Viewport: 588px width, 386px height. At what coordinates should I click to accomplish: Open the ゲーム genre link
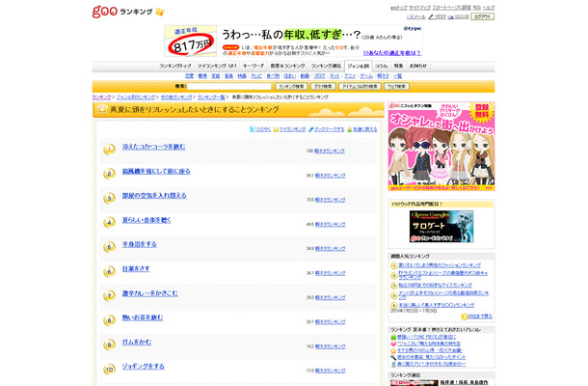click(366, 76)
